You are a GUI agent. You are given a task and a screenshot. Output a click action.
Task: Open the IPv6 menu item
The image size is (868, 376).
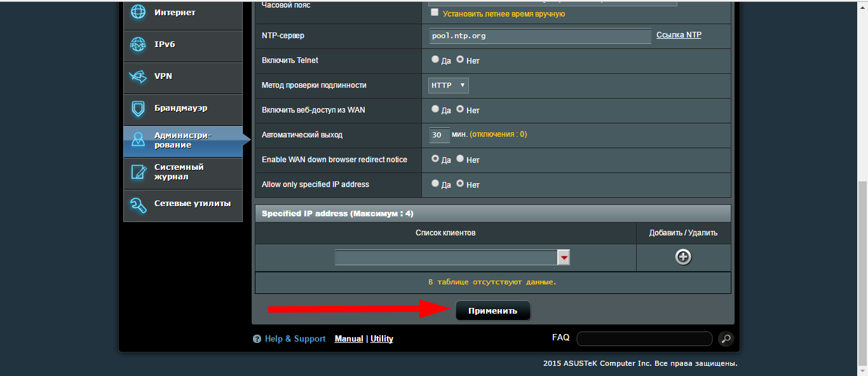(183, 46)
